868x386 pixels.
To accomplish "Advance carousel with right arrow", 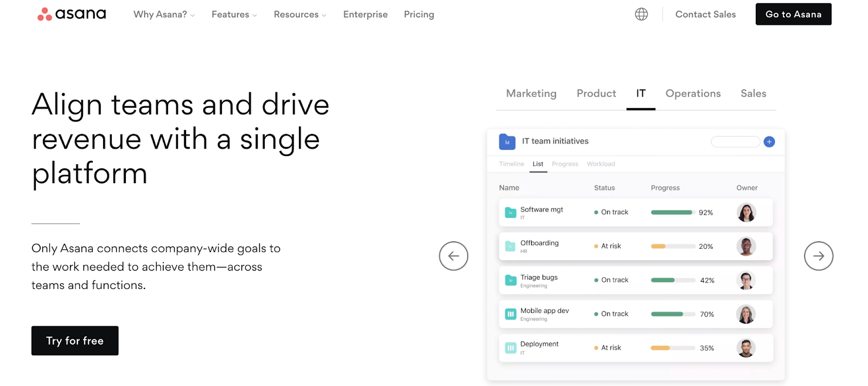I will click(x=819, y=256).
